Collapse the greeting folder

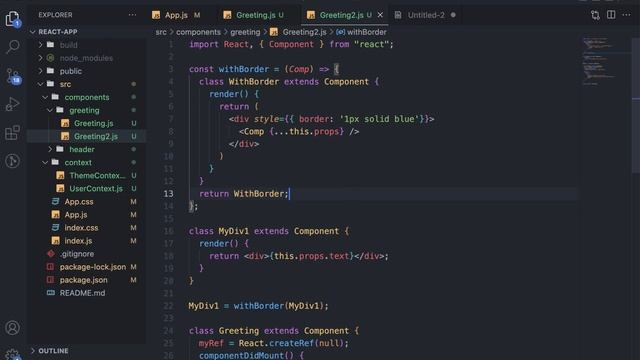tap(84, 110)
